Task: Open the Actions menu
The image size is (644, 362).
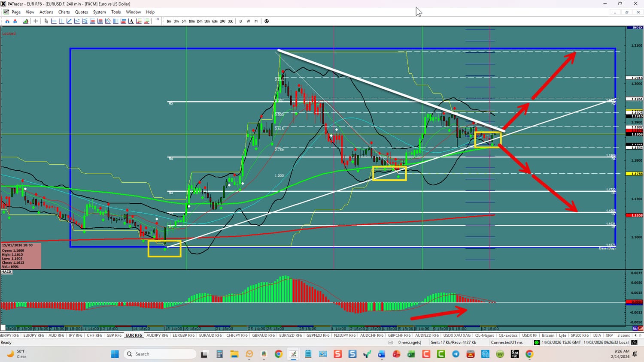Action: tap(46, 12)
